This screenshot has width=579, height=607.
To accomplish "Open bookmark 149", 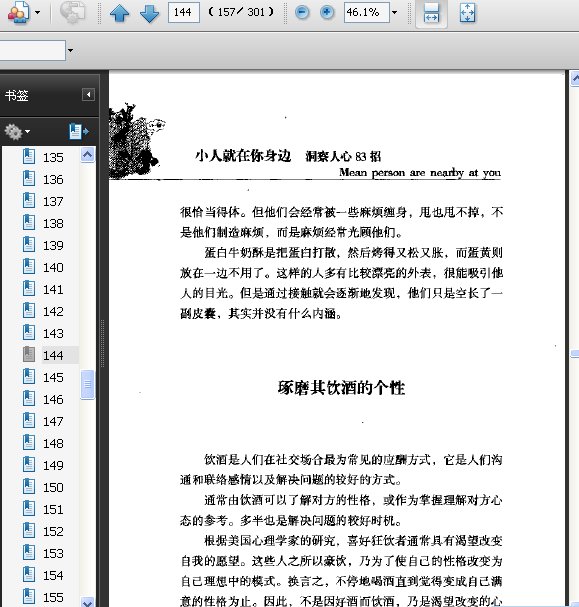I will (53, 465).
